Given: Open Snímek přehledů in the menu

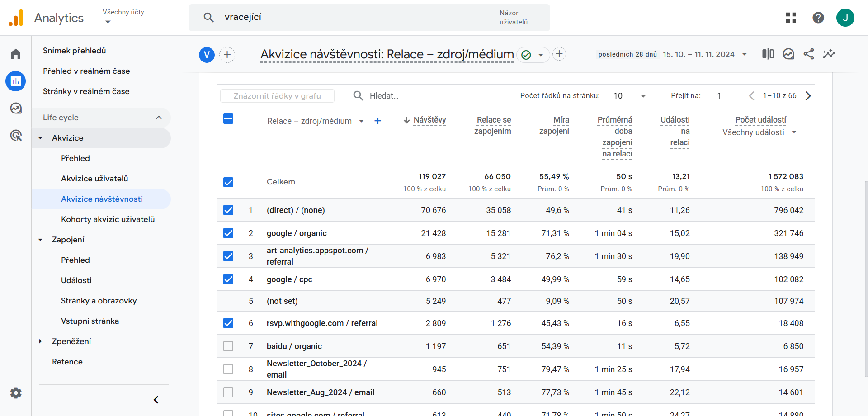Looking at the screenshot, I should 75,51.
